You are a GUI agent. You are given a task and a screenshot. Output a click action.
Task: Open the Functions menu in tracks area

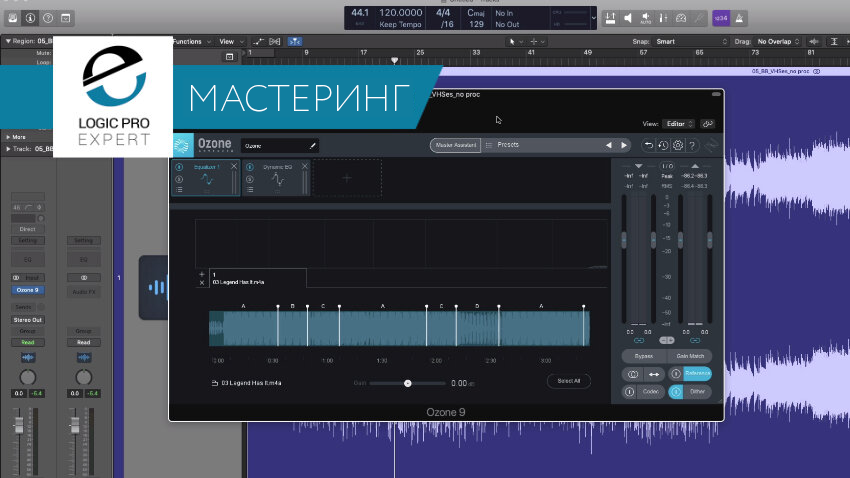tap(191, 42)
